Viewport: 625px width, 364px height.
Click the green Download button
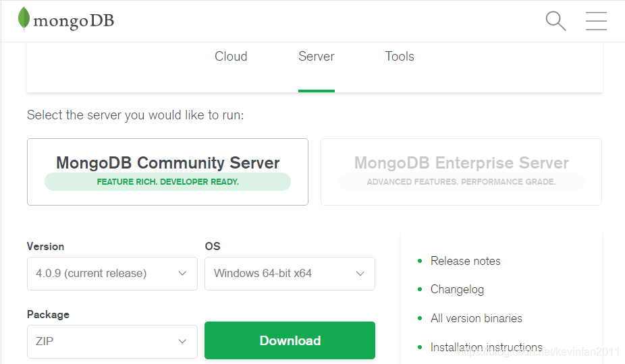point(290,340)
